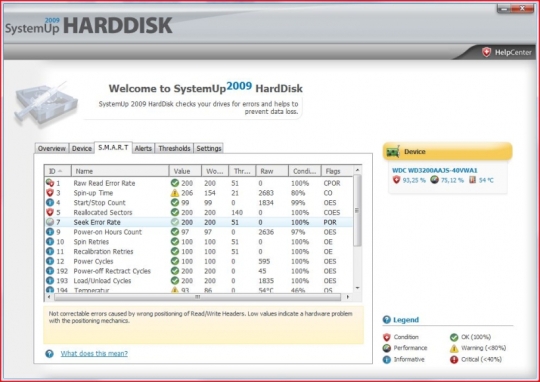
Task: Click the Spin-up Time row condition icon
Action: point(50,193)
